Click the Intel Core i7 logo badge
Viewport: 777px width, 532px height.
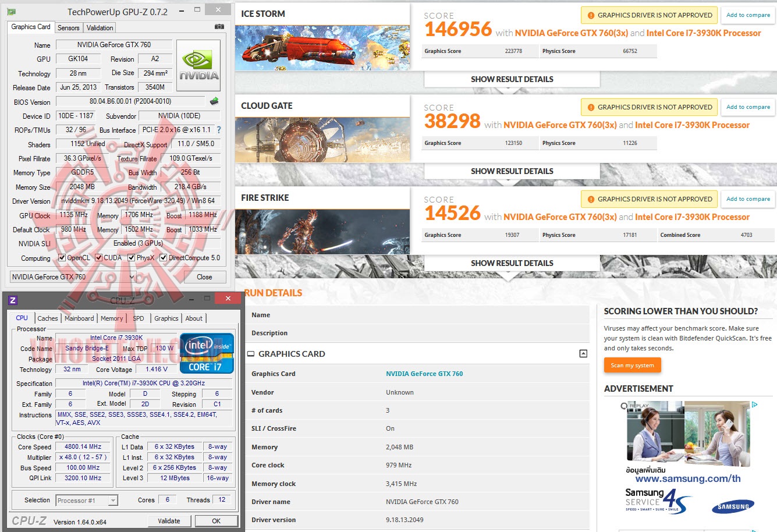207,353
